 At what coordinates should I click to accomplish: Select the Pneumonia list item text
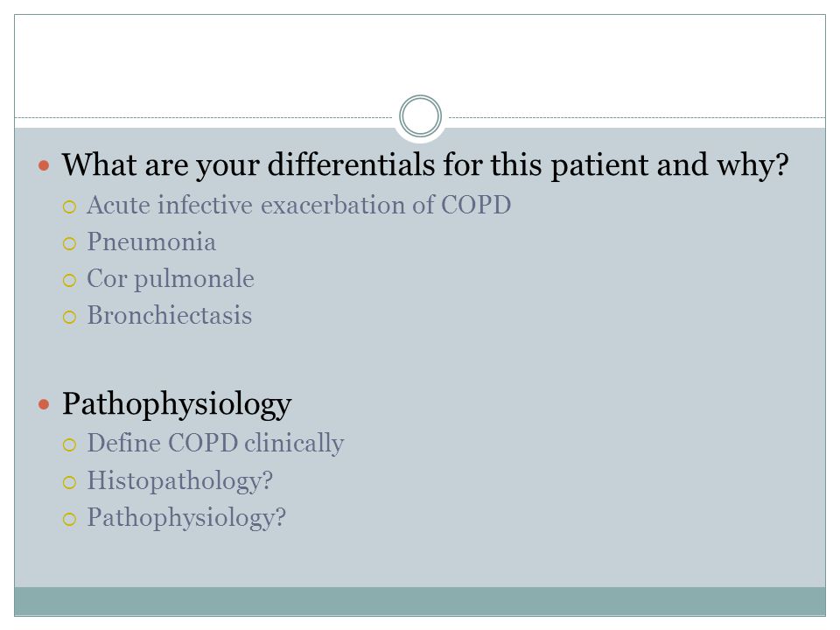click(151, 241)
